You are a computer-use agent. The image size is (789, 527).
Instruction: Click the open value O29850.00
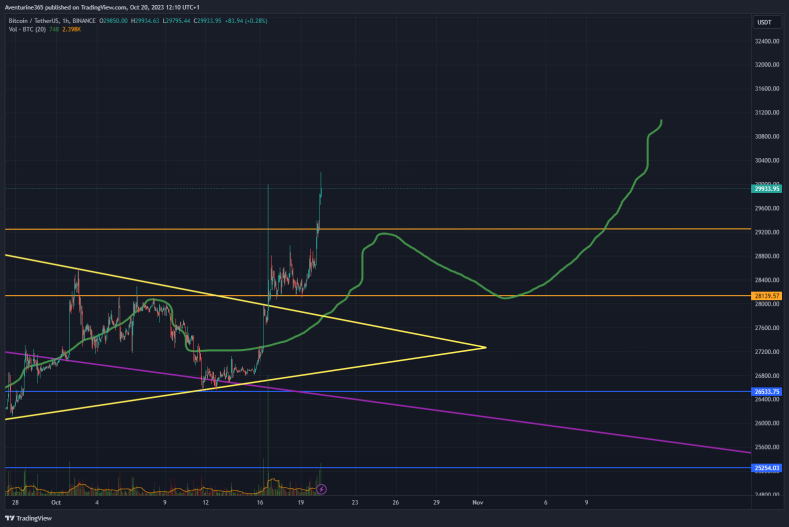[x=113, y=21]
